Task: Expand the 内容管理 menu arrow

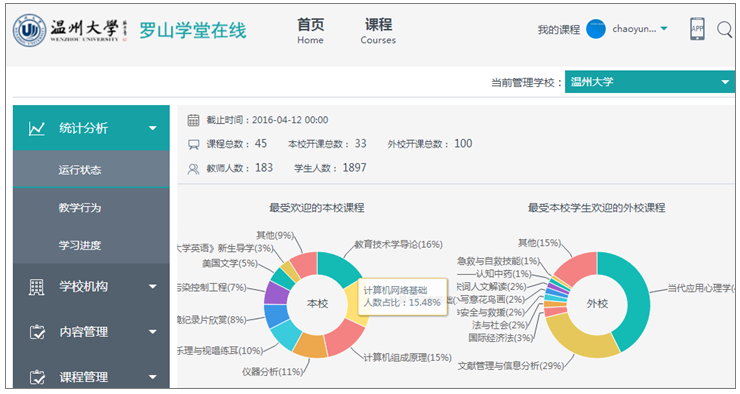Action: 152,332
